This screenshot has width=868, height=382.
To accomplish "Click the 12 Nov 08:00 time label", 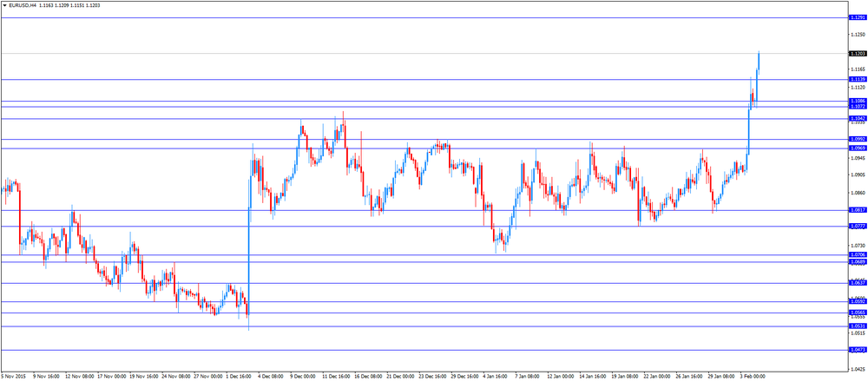I will [x=79, y=377].
